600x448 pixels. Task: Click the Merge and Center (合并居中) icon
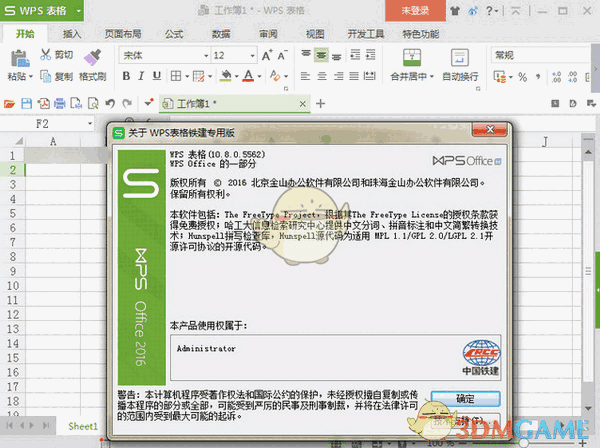tap(412, 57)
